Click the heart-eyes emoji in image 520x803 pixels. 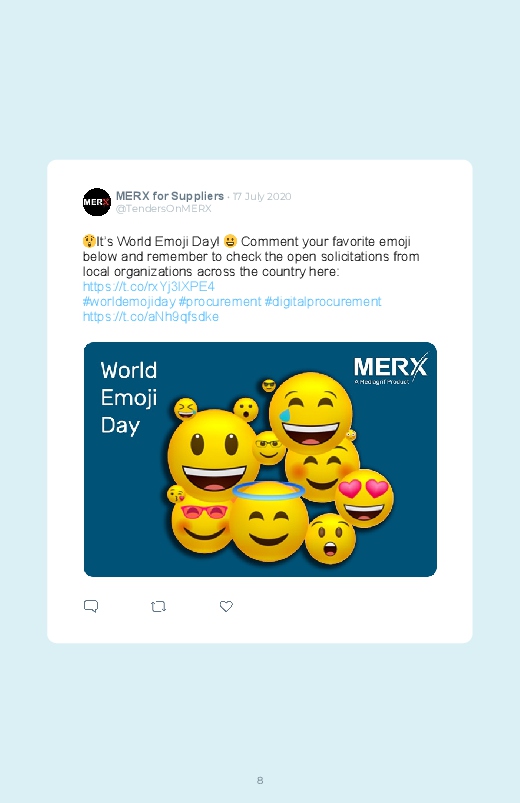364,499
